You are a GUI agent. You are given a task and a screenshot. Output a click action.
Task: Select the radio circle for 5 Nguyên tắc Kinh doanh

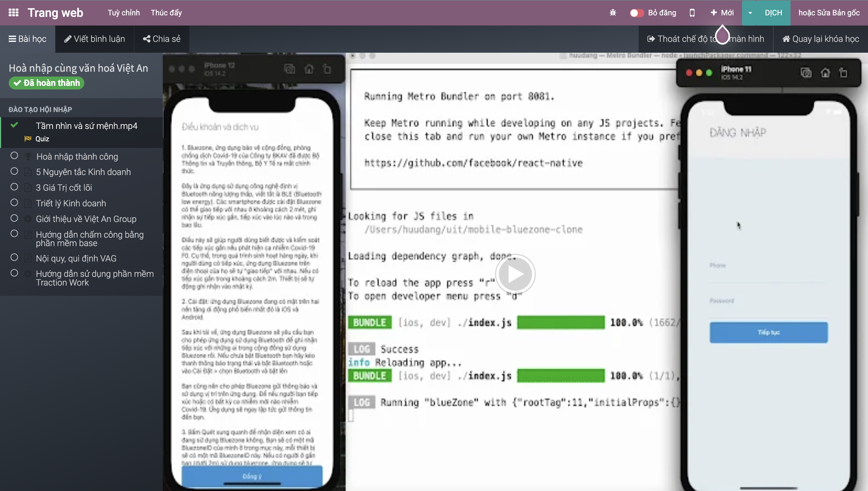tap(14, 171)
